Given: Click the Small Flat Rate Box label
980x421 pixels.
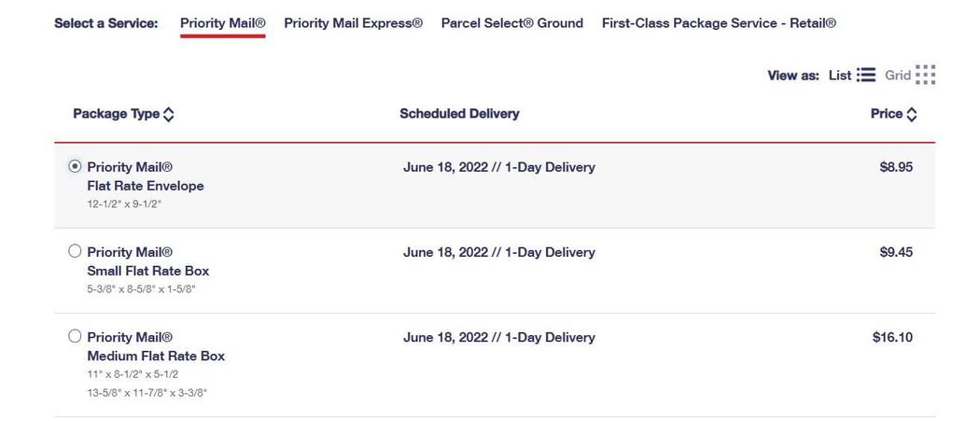Looking at the screenshot, I should (x=147, y=271).
